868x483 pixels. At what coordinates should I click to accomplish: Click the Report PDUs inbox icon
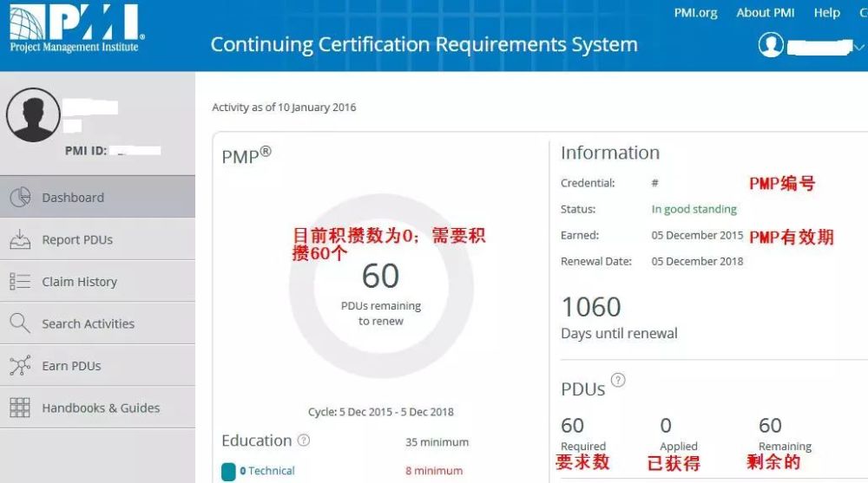point(20,239)
